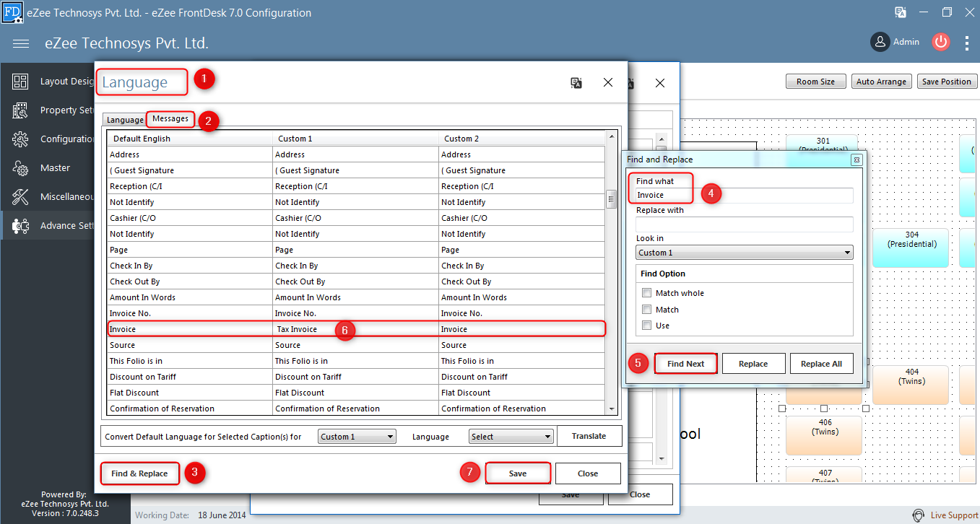Click the Find what input field
Image resolution: width=980 pixels, height=524 pixels.
(745, 196)
